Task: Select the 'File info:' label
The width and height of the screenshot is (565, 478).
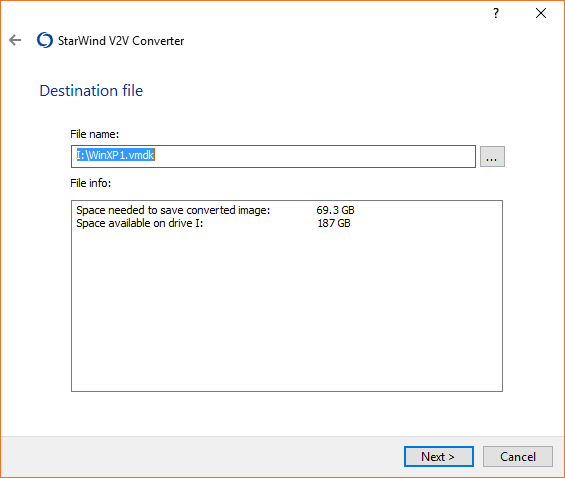Action: 90,183
